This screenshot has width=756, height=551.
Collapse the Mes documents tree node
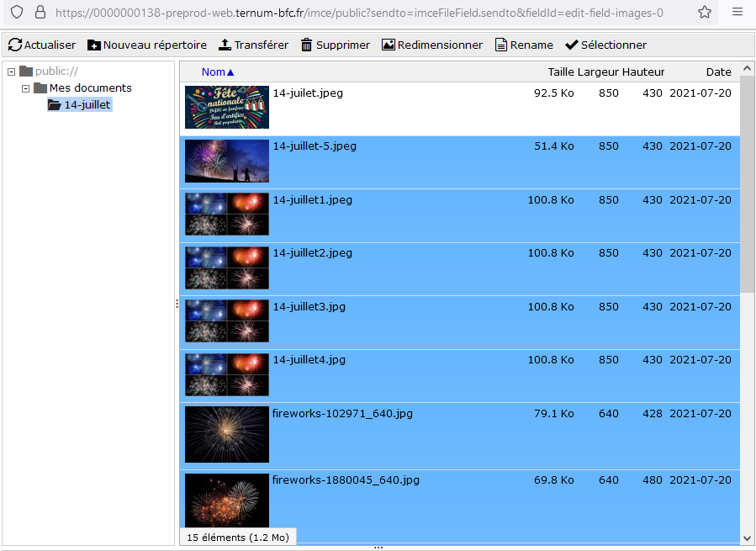26,88
